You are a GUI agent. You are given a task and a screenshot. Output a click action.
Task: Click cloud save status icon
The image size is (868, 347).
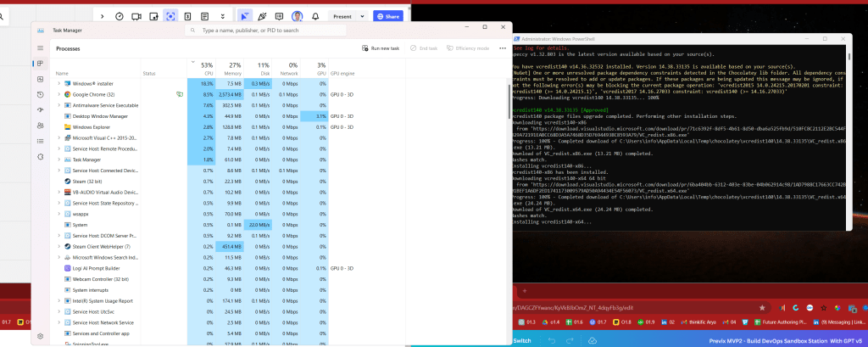click(x=592, y=340)
